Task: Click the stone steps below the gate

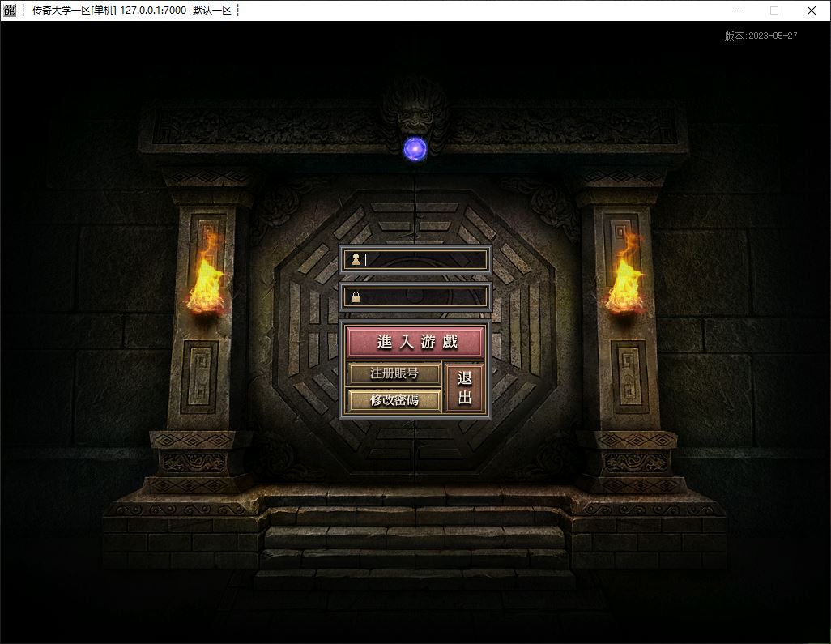Action: (415, 535)
